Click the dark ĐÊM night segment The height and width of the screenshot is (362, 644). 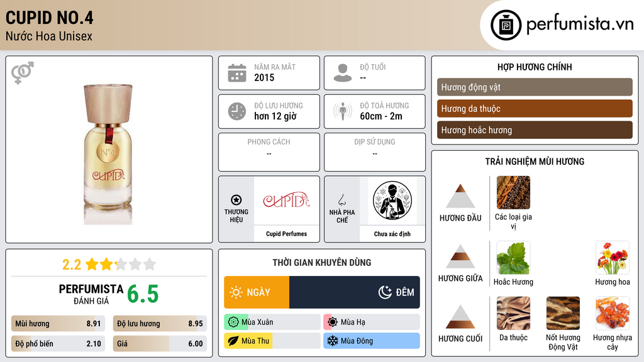(355, 292)
